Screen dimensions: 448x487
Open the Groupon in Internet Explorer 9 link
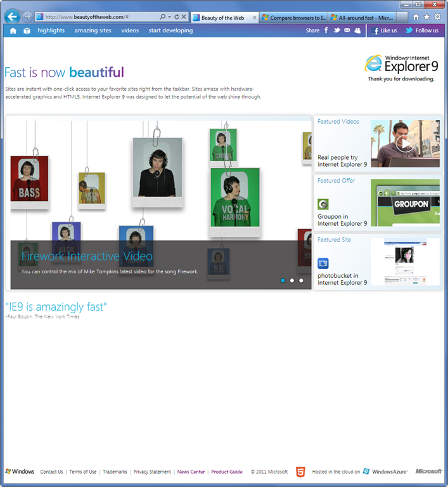(x=342, y=220)
